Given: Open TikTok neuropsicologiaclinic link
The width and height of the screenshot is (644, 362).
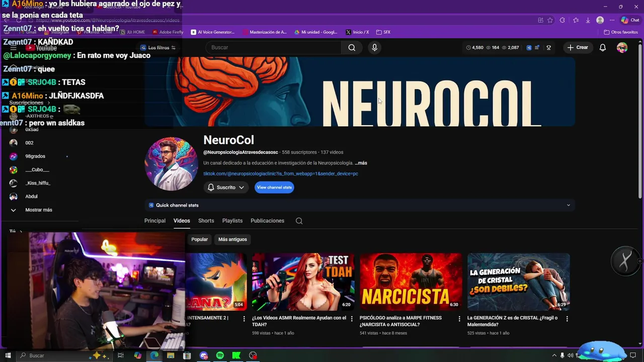Looking at the screenshot, I should click(x=281, y=173).
